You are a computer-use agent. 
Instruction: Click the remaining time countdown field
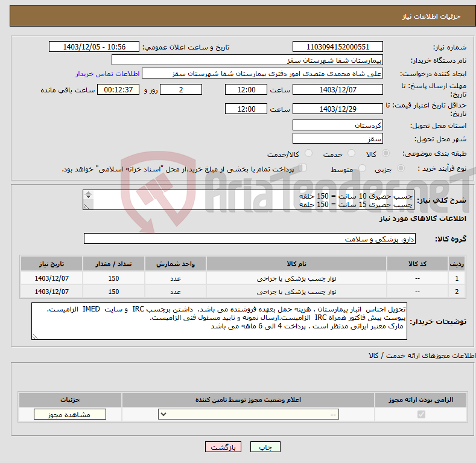(118, 89)
